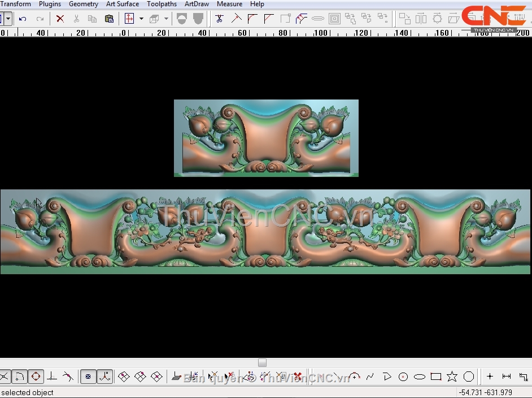532x398 pixels.
Task: Select the star shape drawing tool
Action: pyautogui.click(x=452, y=377)
